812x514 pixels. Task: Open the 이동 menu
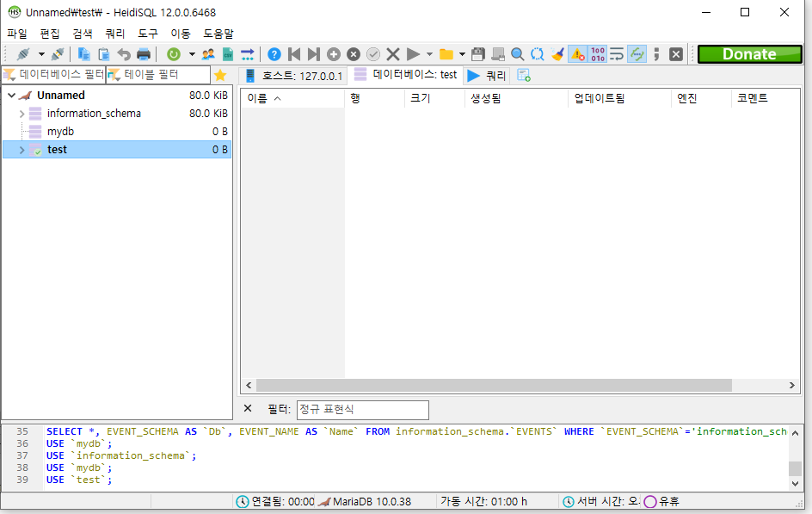click(x=181, y=34)
